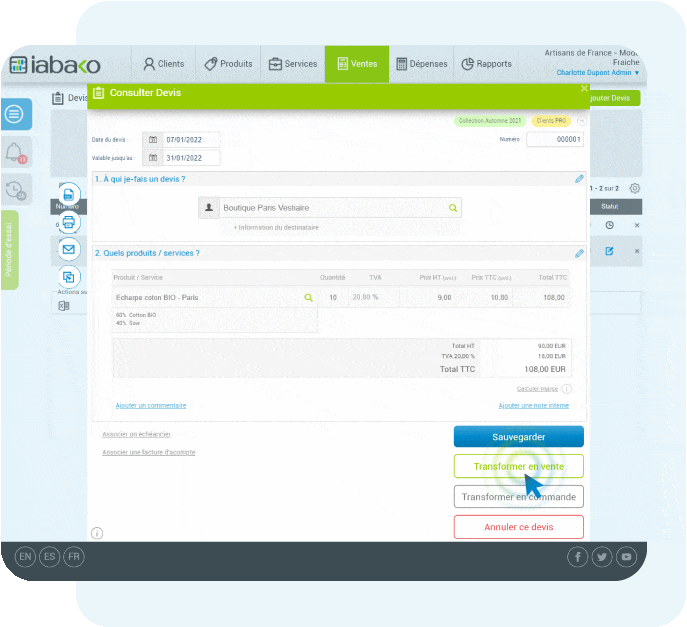Screen dimensions: 687x627
Task: Edit section 1 with pencil icon
Action: point(579,179)
